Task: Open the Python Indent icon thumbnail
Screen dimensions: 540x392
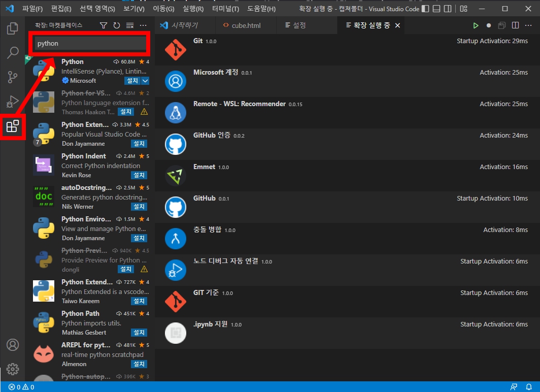Action: (x=44, y=165)
